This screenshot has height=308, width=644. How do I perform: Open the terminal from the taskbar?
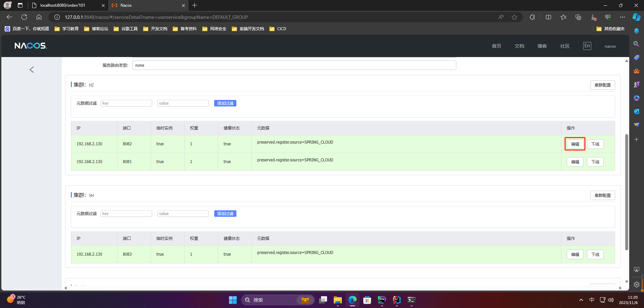[411, 300]
